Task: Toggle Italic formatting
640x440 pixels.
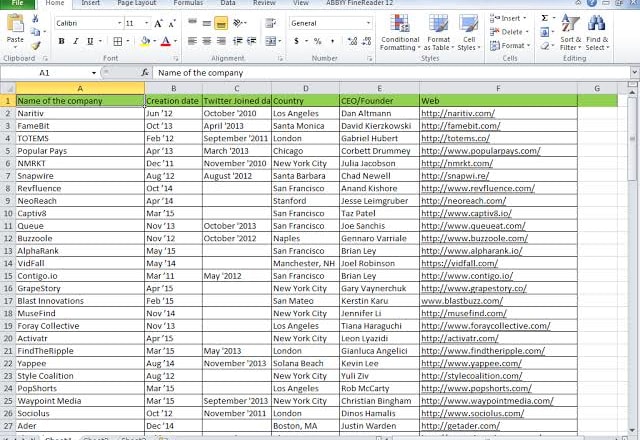Action: pos(76,41)
